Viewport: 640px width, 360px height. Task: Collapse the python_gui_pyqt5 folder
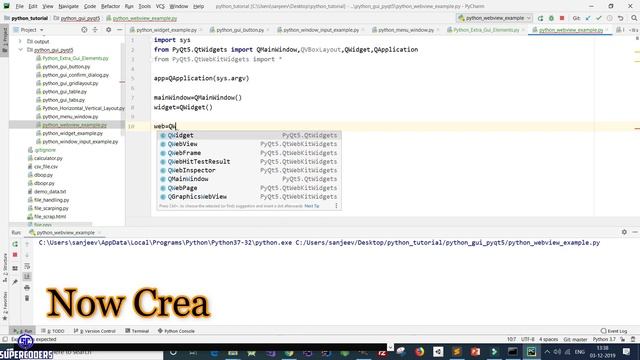20,50
